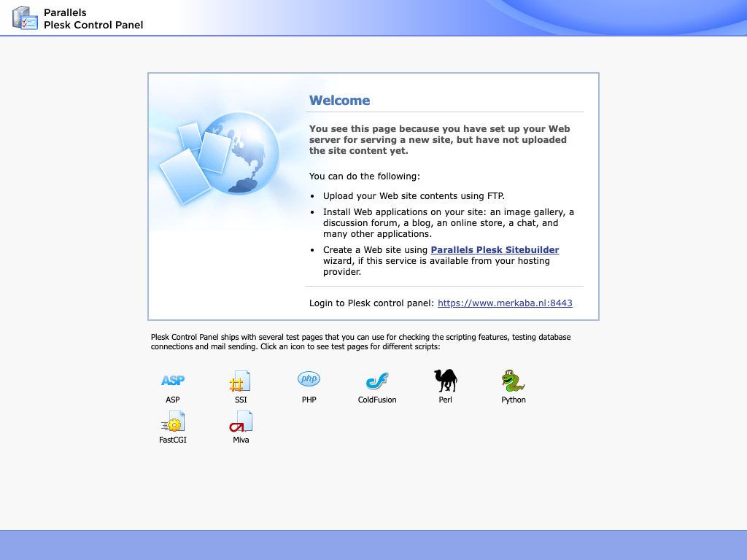The height and width of the screenshot is (560, 747).
Task: Click the 'Python' text label
Action: tap(513, 400)
